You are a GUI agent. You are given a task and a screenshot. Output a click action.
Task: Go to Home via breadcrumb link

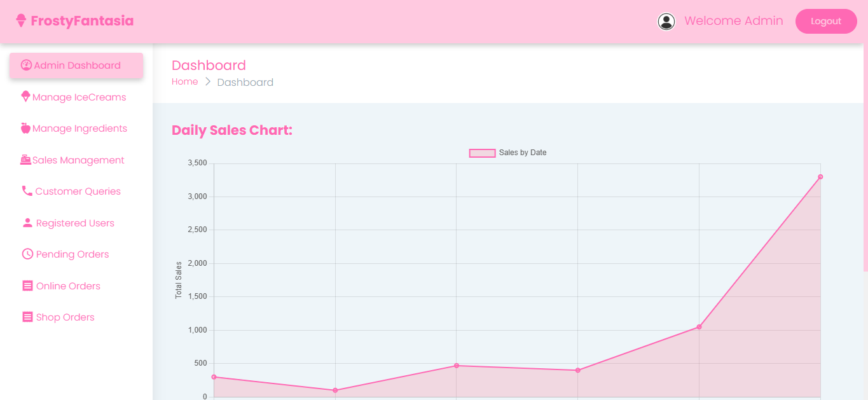click(x=184, y=81)
